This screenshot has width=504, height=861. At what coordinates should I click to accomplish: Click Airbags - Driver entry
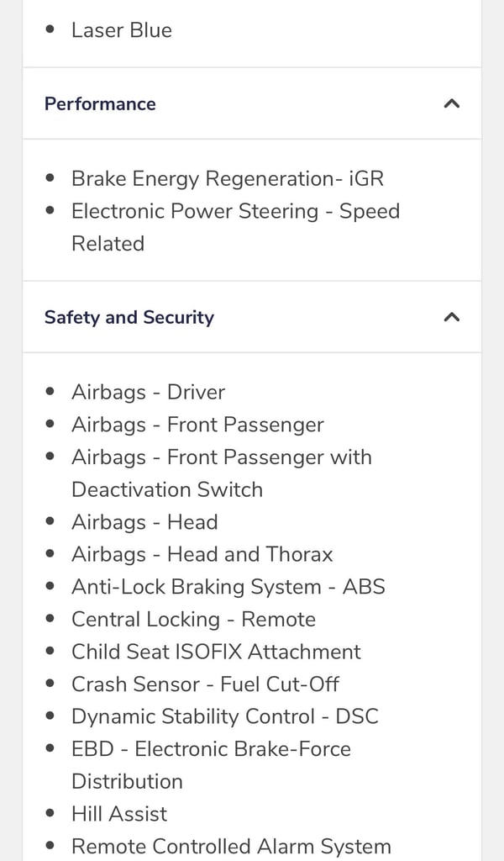[149, 393]
